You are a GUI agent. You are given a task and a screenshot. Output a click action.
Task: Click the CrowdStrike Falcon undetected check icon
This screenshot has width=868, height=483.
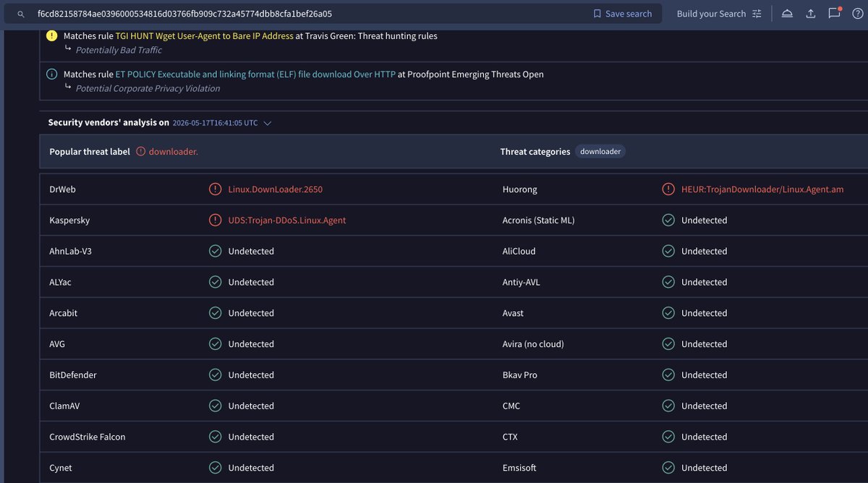point(215,437)
